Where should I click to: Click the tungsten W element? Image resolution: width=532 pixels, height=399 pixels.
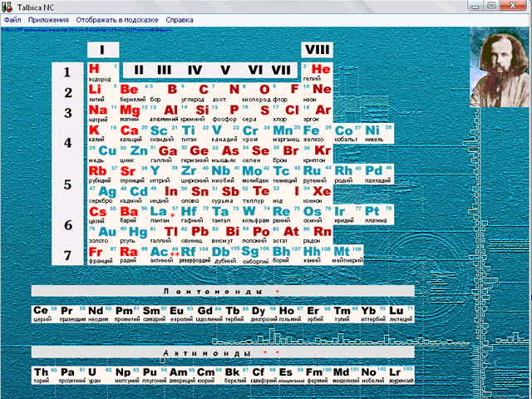point(257,214)
